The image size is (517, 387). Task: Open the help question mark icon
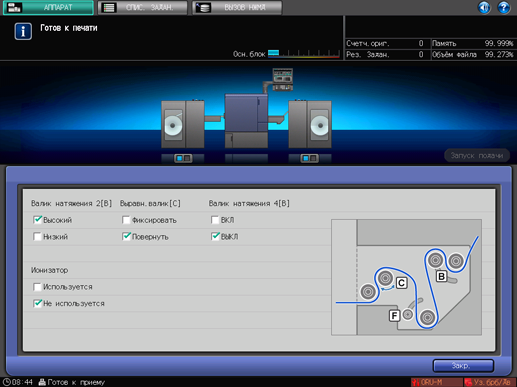[x=504, y=7]
